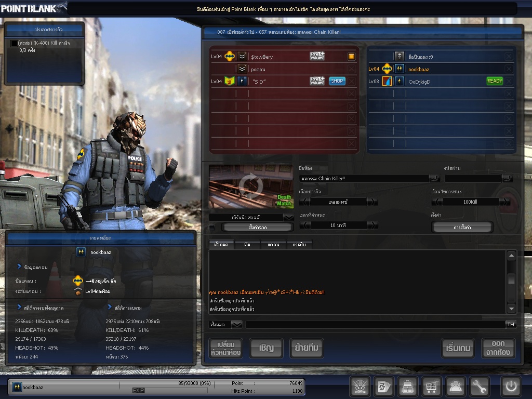
Task: Toggle the checkbox beside the scene settings button
Action: coord(212,228)
